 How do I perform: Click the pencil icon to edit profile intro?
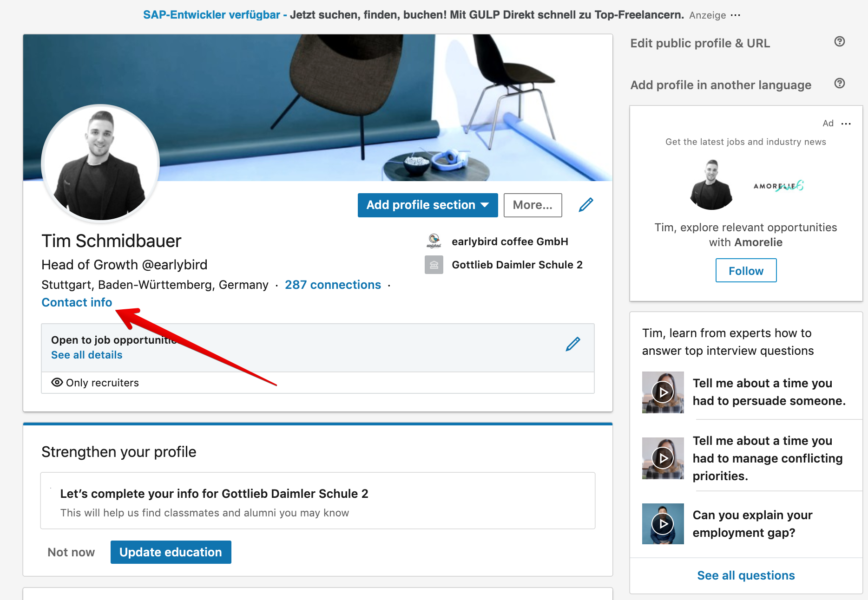[x=586, y=205]
